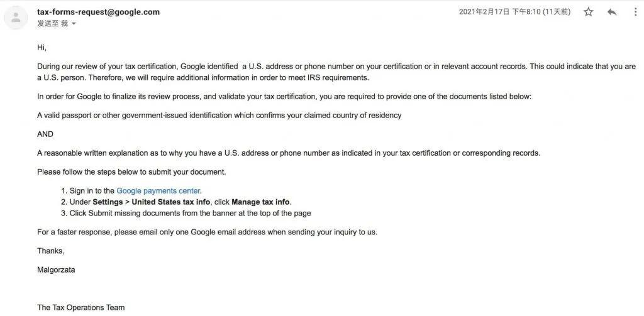Open the three-dot more options menu

tap(636, 12)
